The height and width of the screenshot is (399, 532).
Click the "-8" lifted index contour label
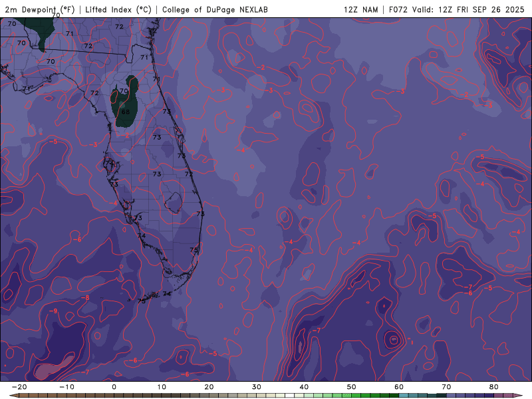(x=85, y=297)
